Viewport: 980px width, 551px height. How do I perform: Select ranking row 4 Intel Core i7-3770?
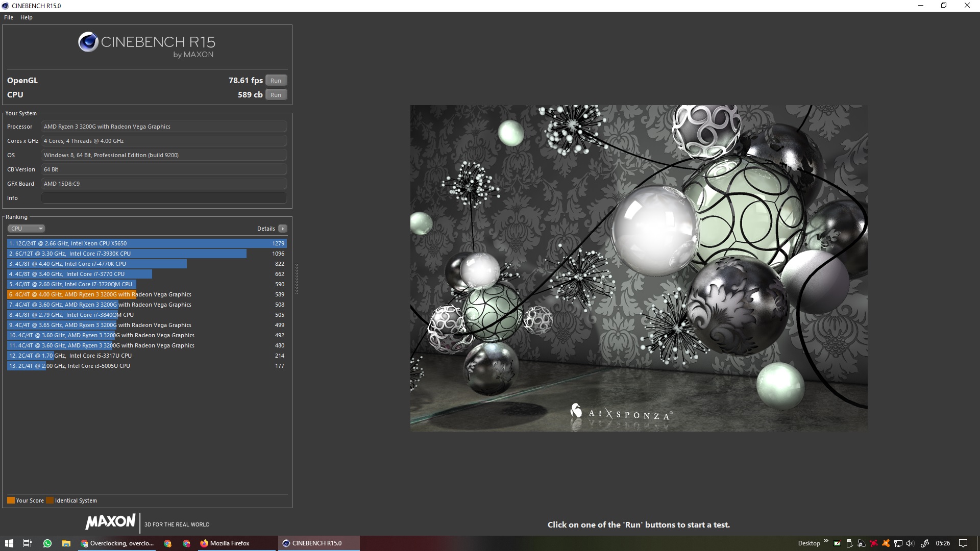(147, 274)
